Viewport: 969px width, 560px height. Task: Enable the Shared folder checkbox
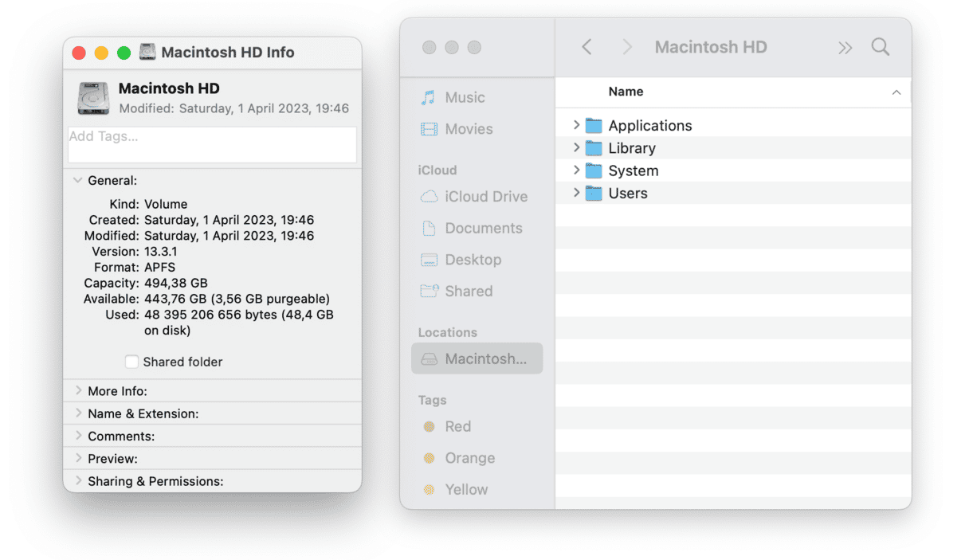pyautogui.click(x=131, y=362)
